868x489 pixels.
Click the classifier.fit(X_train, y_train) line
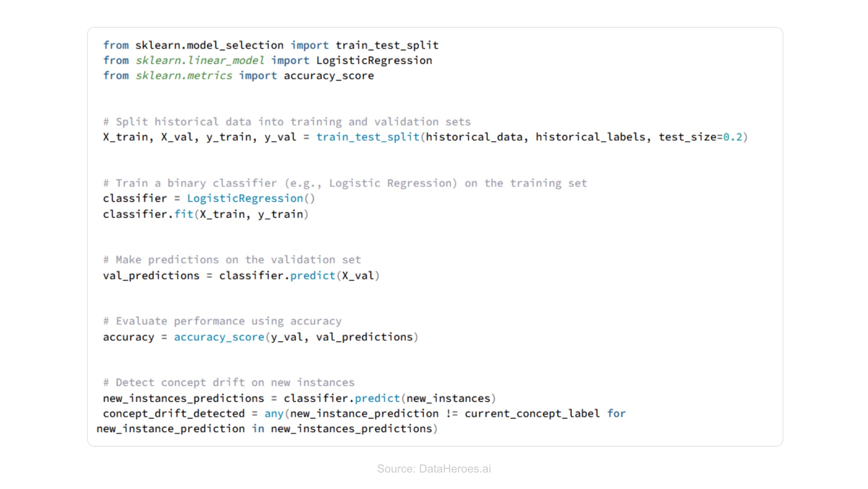pyautogui.click(x=206, y=214)
